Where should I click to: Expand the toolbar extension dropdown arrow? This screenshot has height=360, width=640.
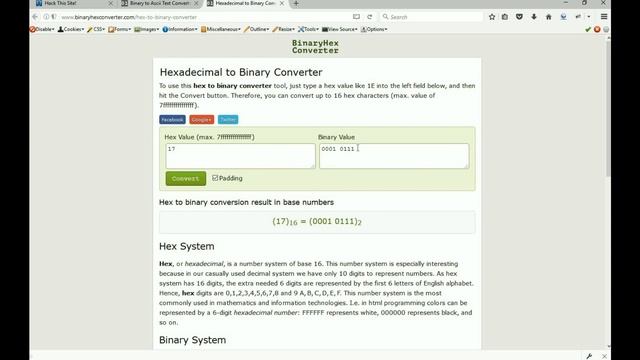click(589, 17)
